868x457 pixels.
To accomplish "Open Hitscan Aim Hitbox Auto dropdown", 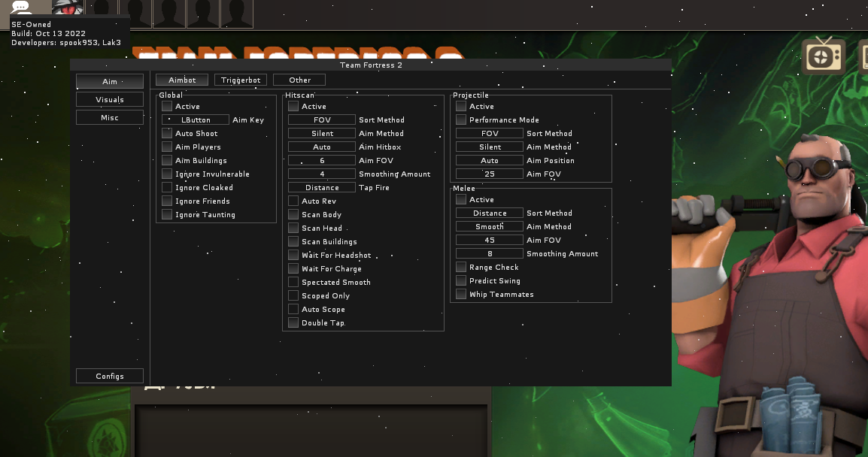I will click(322, 147).
